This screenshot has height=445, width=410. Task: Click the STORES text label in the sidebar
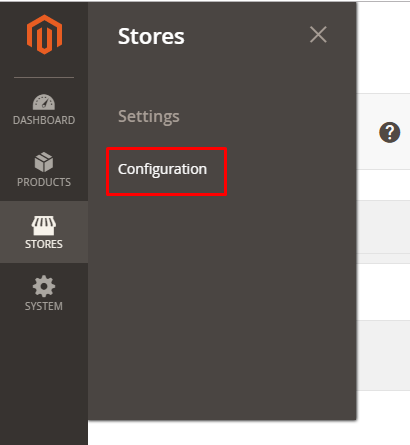pyautogui.click(x=44, y=244)
